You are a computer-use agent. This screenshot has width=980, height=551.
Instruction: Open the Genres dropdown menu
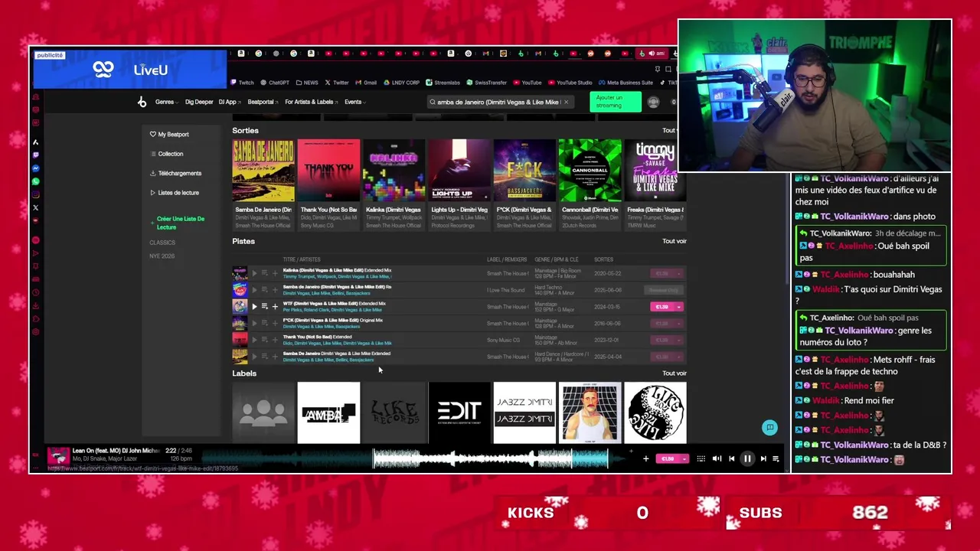[166, 102]
